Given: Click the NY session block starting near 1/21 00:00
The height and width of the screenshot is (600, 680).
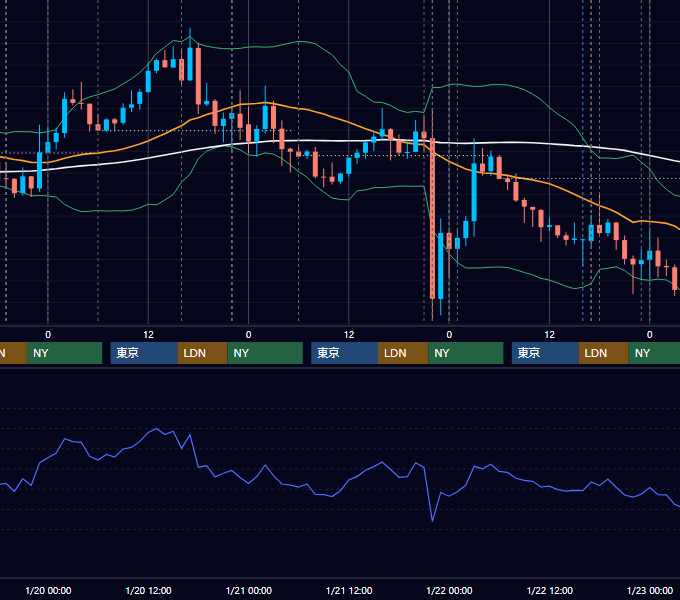Looking at the screenshot, I should [265, 353].
